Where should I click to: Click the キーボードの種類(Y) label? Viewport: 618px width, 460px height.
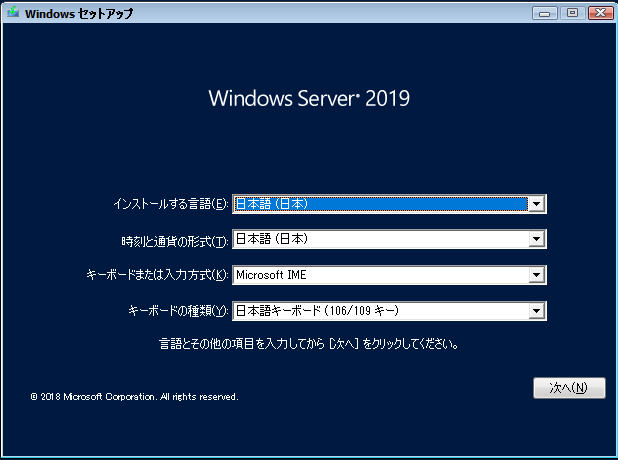178,311
